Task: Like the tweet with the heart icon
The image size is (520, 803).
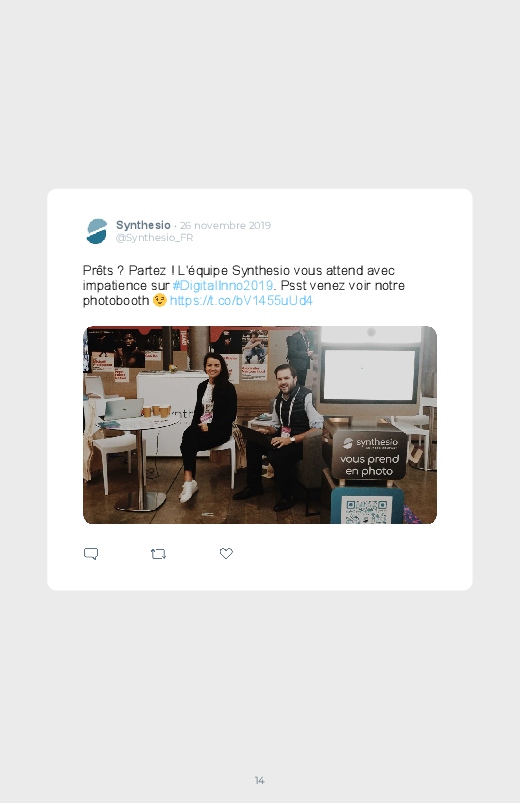Action: coord(226,553)
